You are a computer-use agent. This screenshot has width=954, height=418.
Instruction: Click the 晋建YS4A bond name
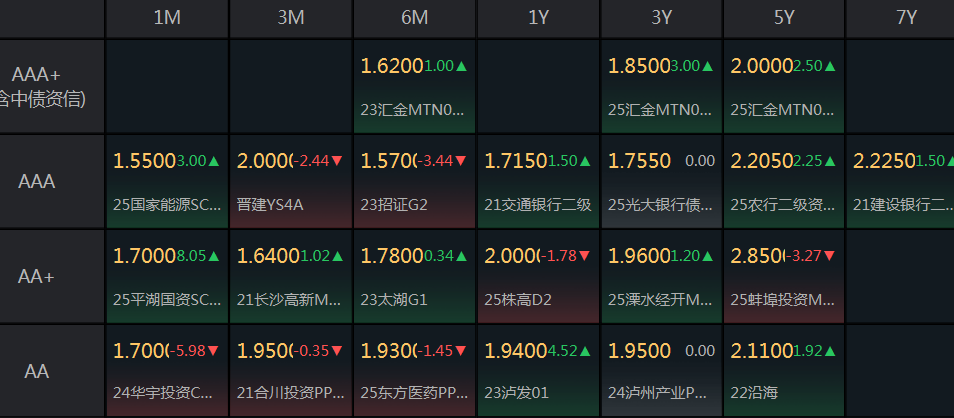pyautogui.click(x=270, y=204)
